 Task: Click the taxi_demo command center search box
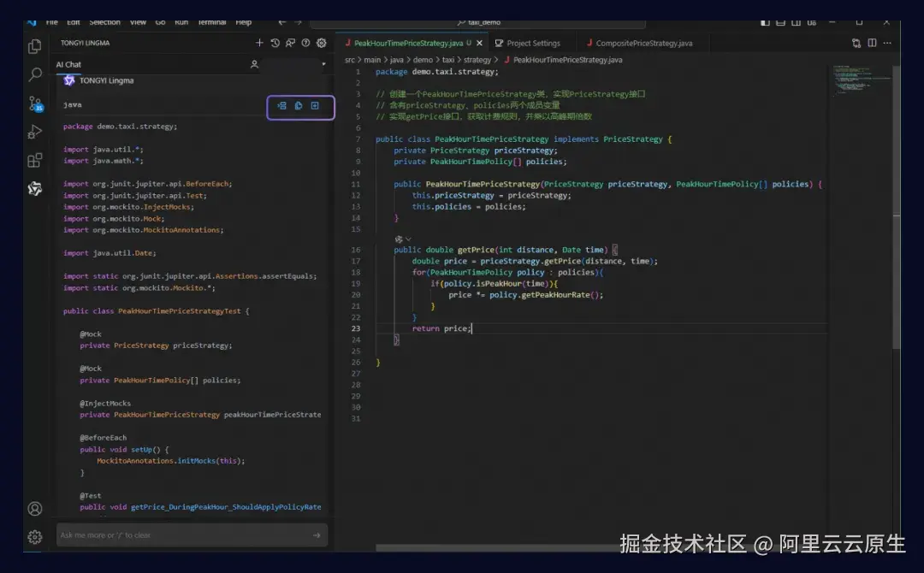pyautogui.click(x=477, y=22)
